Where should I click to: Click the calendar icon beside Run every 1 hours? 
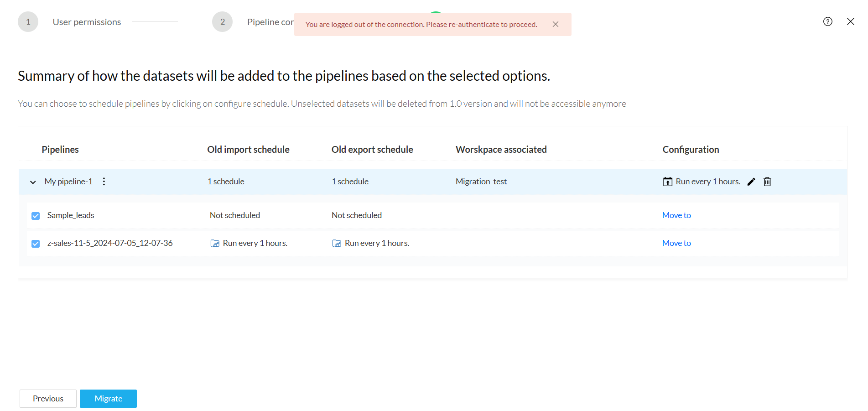pos(667,182)
